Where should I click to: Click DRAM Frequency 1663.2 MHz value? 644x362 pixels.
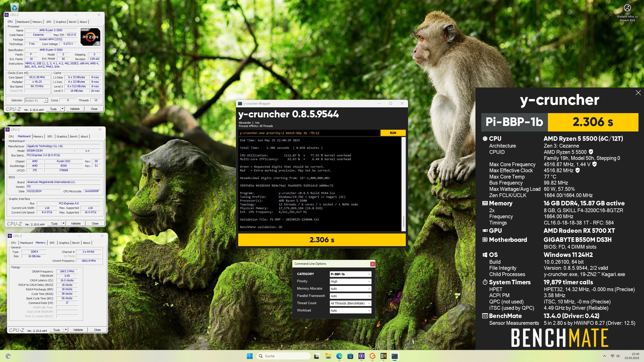click(x=67, y=271)
